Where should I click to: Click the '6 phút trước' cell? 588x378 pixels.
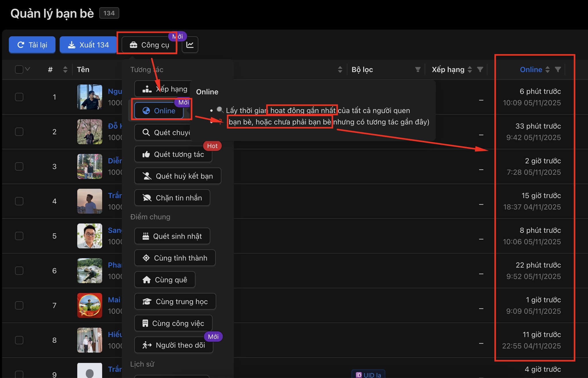(540, 91)
